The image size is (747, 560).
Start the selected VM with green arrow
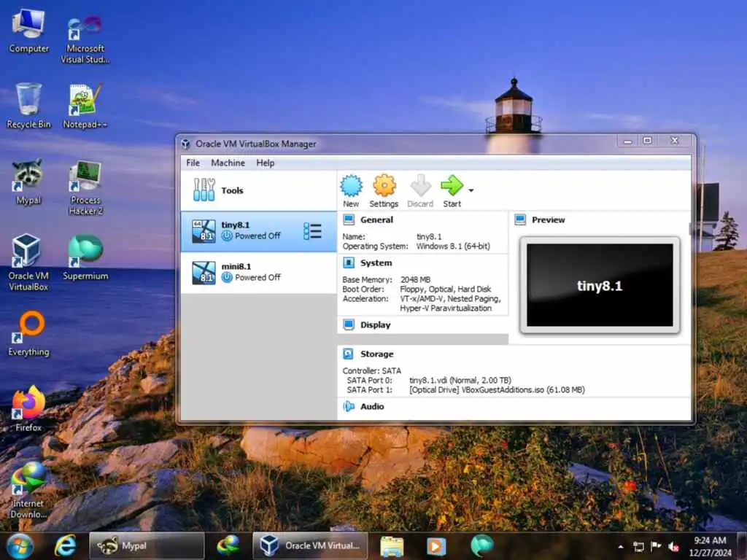coord(452,190)
